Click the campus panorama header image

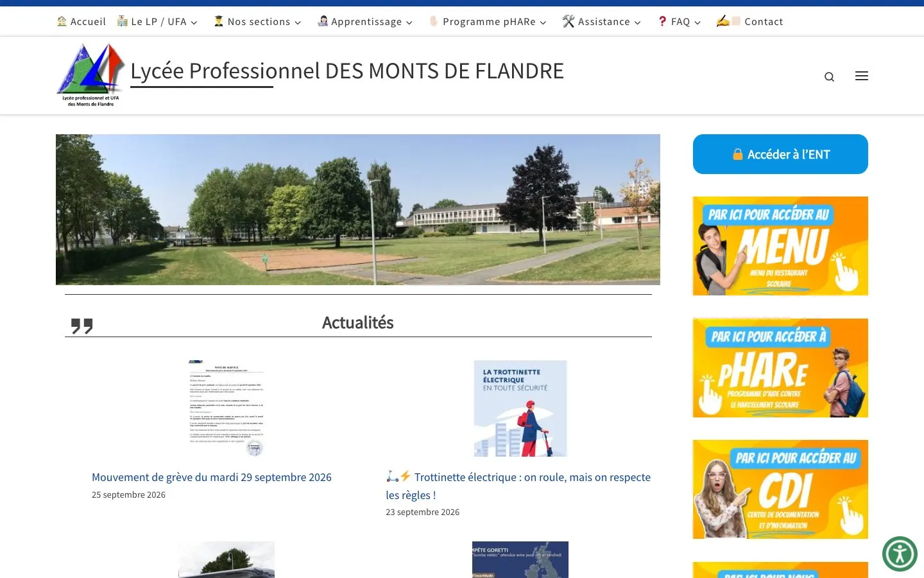358,209
